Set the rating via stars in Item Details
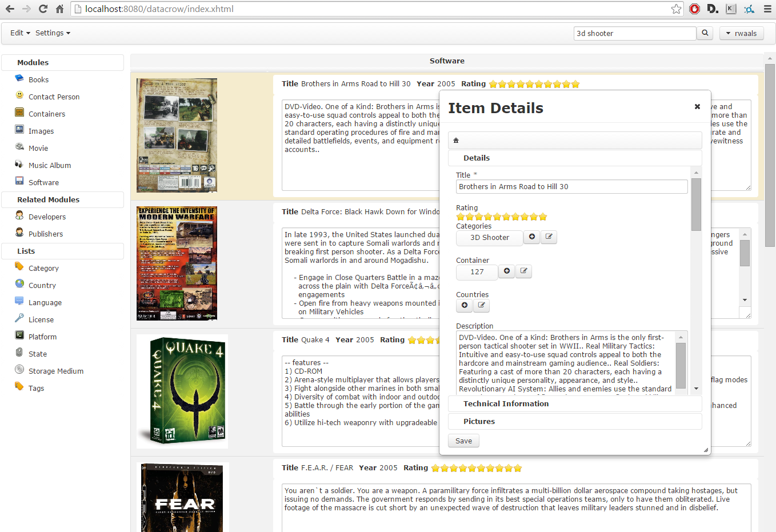The width and height of the screenshot is (776, 532). (501, 217)
